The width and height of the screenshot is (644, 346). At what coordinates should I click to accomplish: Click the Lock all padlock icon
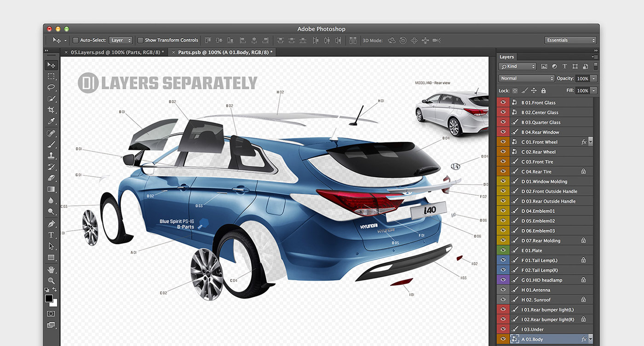pyautogui.click(x=544, y=91)
